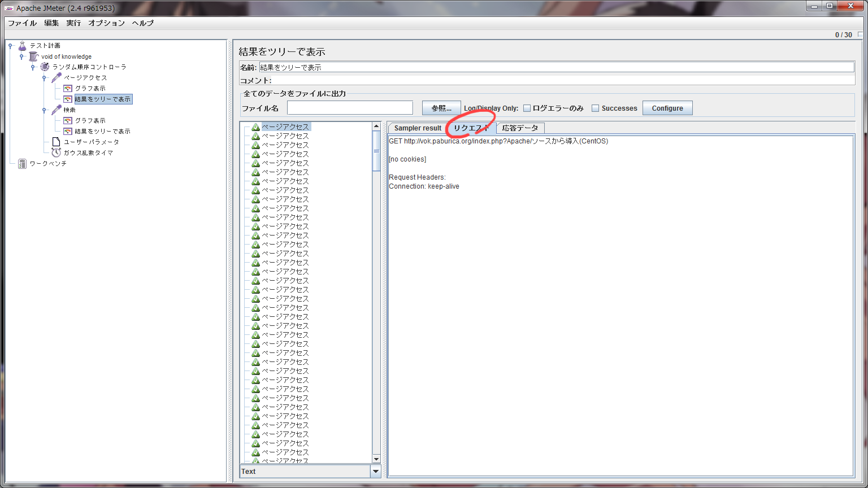Click the Log/Display Only: label

pyautogui.click(x=491, y=108)
